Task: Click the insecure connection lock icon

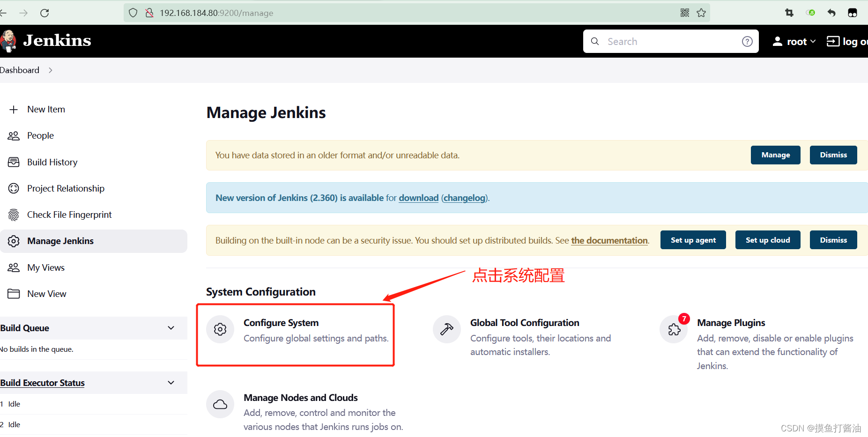Action: point(149,13)
